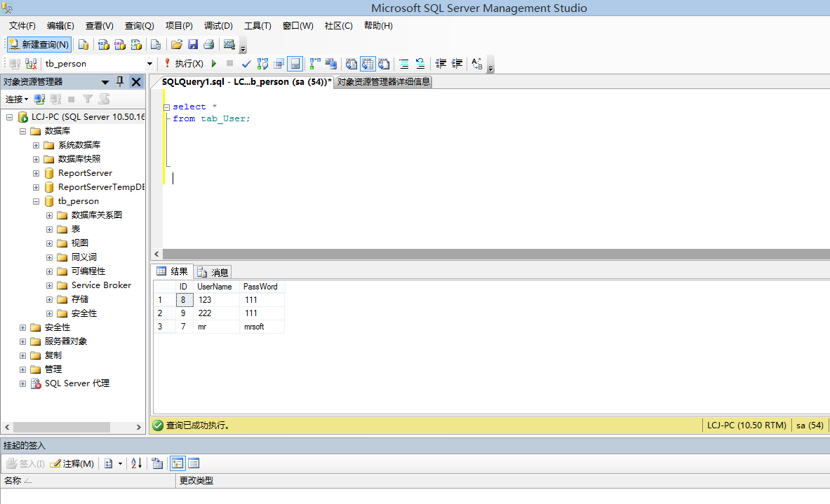Click the Object Explorer horizontal scrollbar
This screenshot has width=830, height=504.
point(62,427)
